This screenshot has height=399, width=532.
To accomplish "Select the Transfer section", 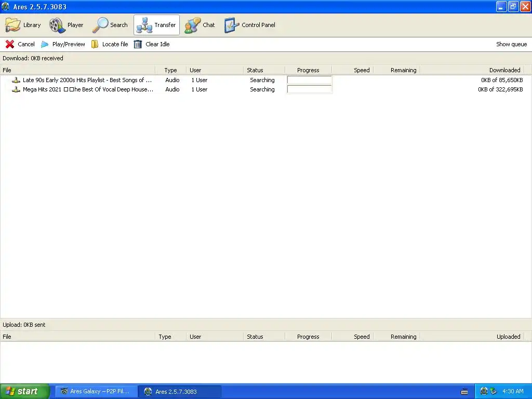I will [156, 25].
